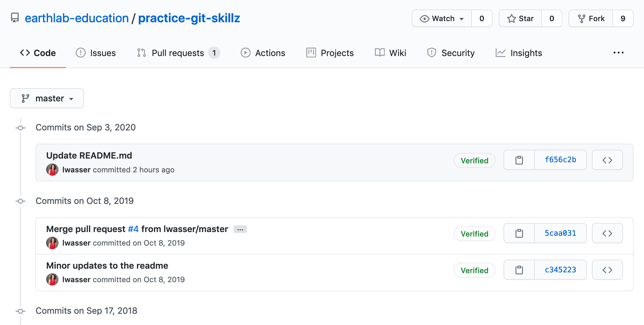Open the Security tab

451,53
